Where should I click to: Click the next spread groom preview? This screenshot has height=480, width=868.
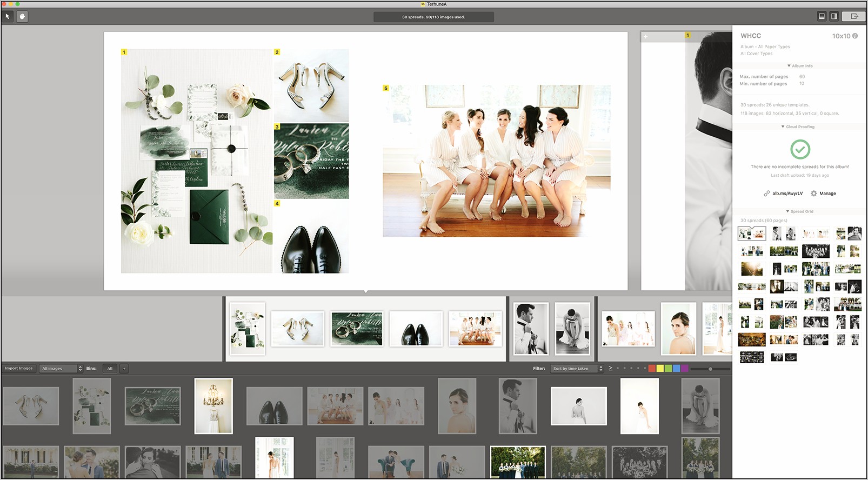click(709, 161)
